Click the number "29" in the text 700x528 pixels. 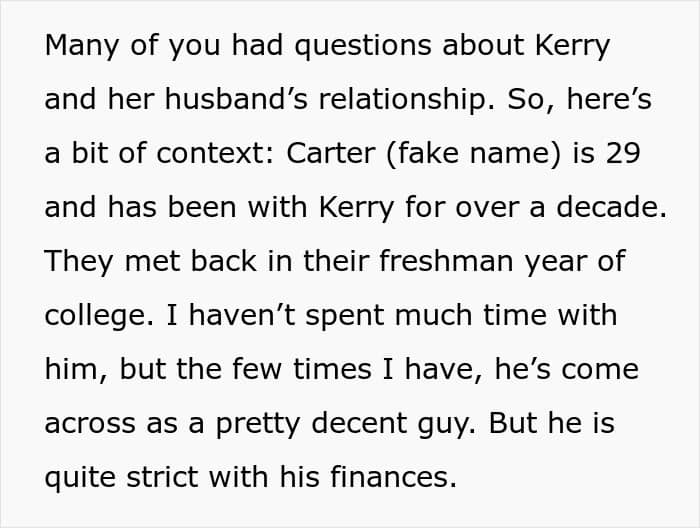623,154
